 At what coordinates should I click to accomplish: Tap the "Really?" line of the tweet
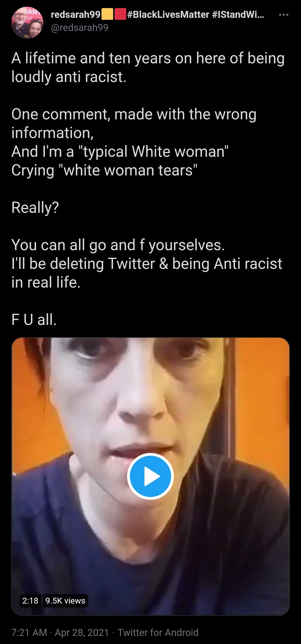pos(35,208)
